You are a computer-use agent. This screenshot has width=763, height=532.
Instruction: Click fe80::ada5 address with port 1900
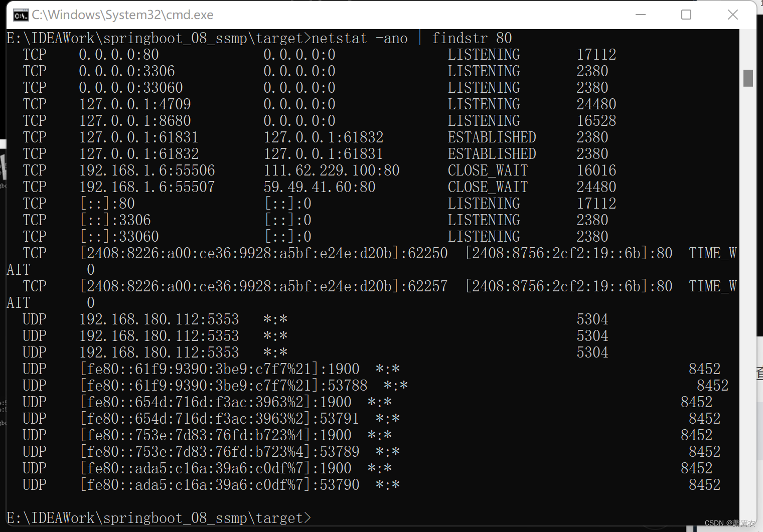pyautogui.click(x=216, y=468)
